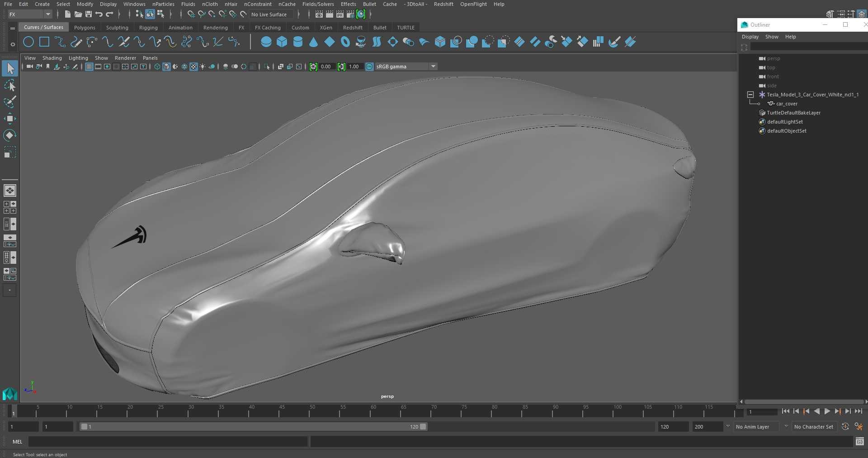This screenshot has height=458, width=868.
Task: Switch to the Polygons shelf tab
Action: (x=85, y=28)
